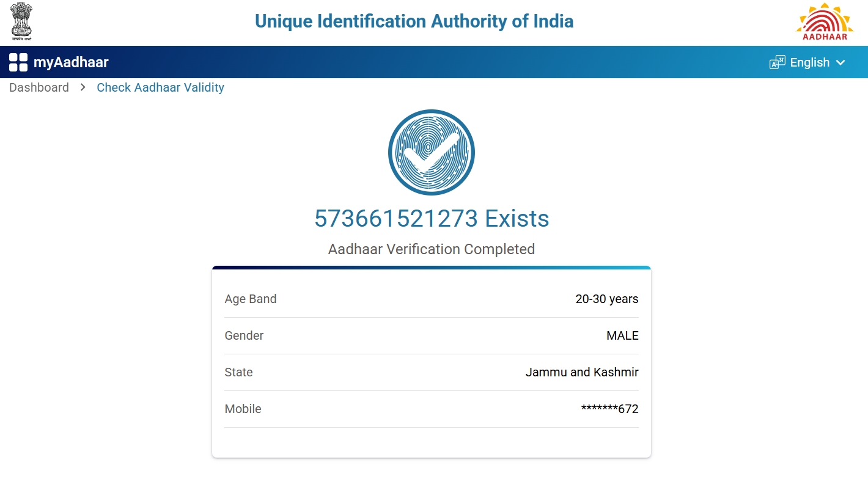This screenshot has width=868, height=490.
Task: Click the Aadhaar sun fingerprint logo
Action: coord(825,22)
